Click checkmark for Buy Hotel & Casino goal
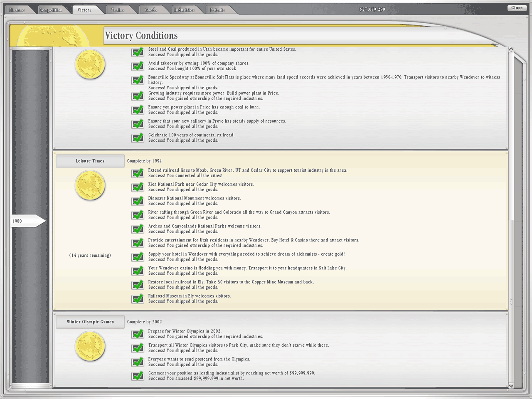The height and width of the screenshot is (399, 532). [x=138, y=243]
